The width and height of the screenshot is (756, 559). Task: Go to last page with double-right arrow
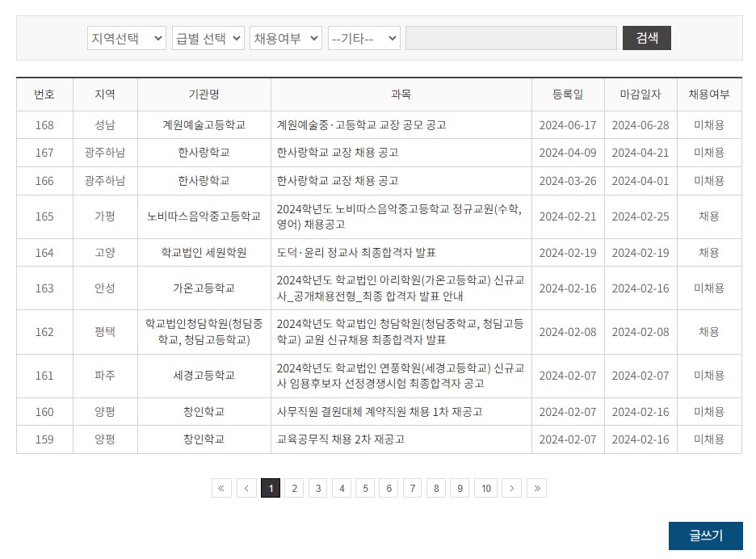click(x=536, y=488)
